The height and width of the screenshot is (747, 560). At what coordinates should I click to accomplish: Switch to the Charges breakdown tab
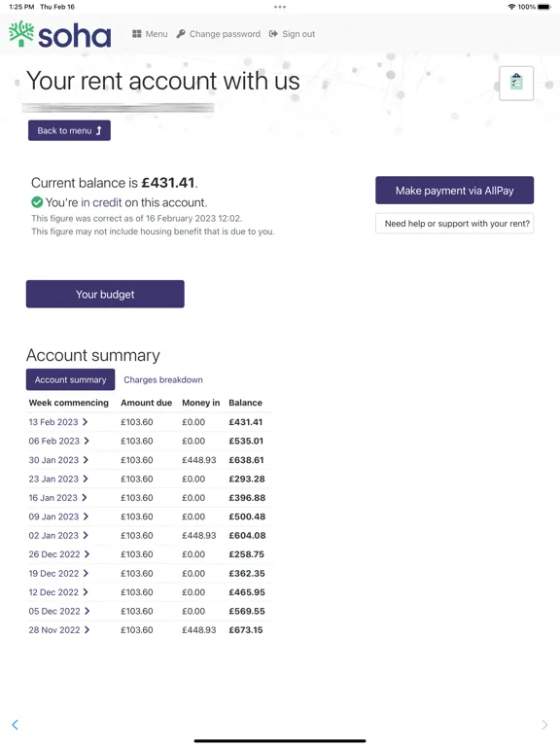coord(163,379)
